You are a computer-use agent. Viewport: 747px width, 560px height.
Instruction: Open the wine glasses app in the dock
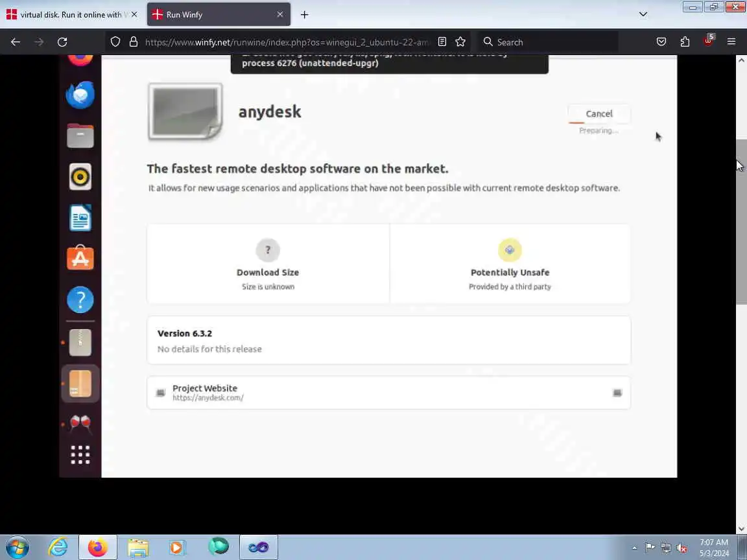(x=80, y=423)
